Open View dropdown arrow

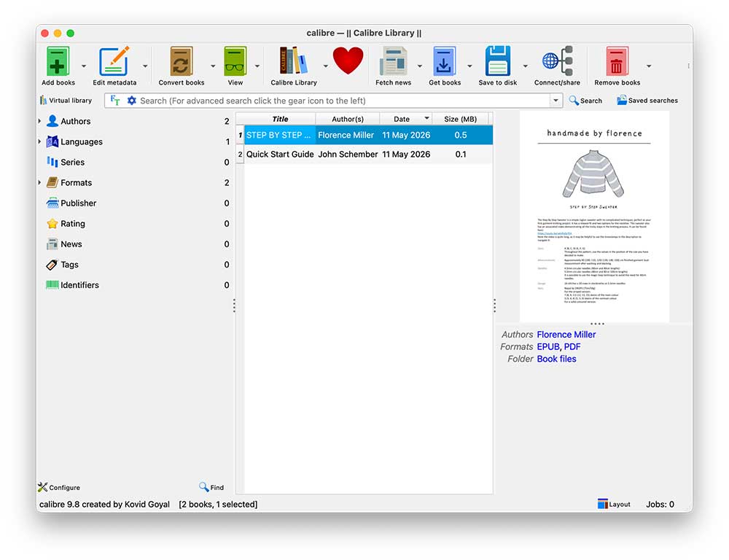pos(257,66)
